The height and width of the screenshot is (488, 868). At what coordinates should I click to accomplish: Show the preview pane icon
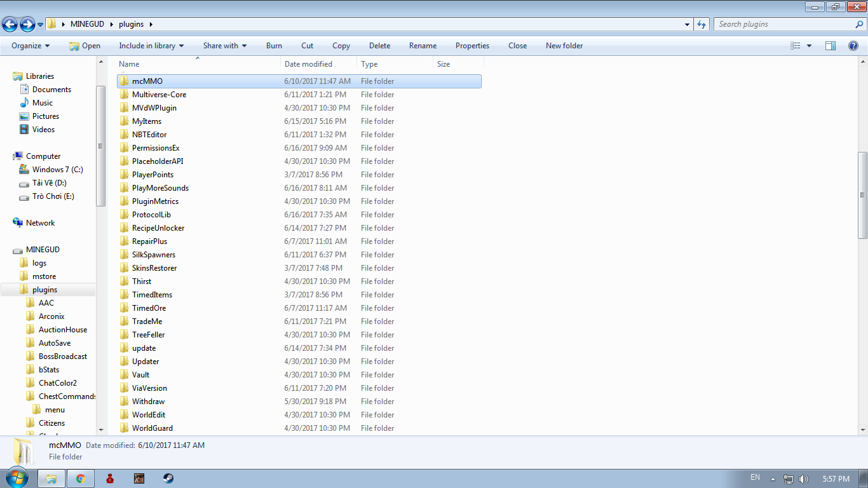(x=831, y=46)
